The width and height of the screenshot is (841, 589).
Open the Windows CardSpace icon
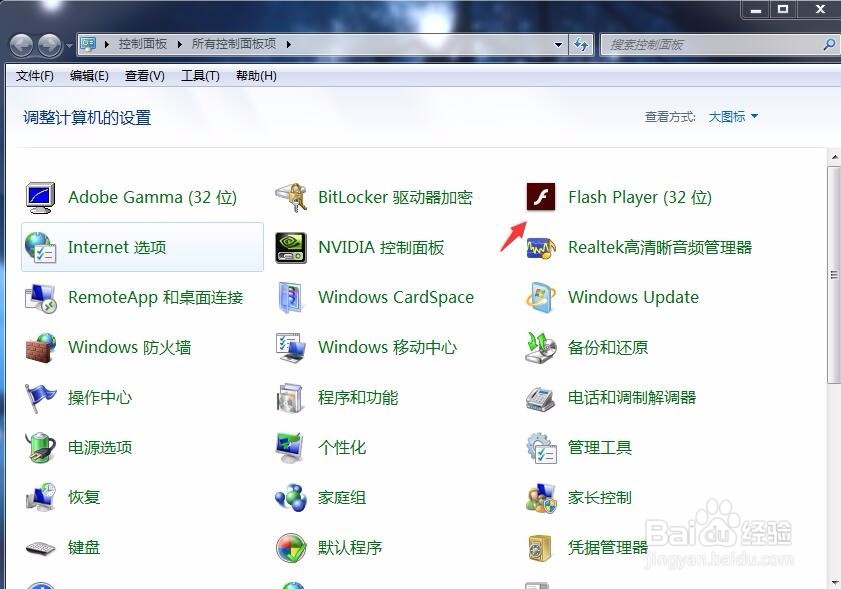(x=291, y=297)
